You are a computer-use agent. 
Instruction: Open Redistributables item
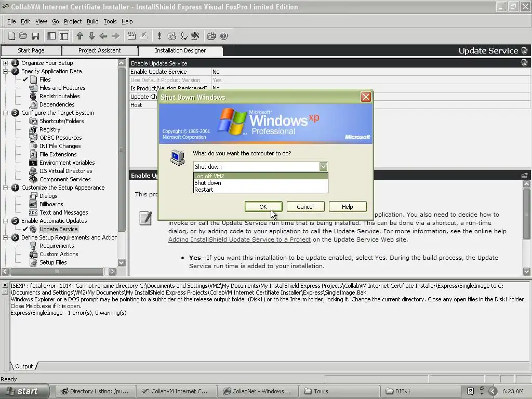[x=59, y=96]
